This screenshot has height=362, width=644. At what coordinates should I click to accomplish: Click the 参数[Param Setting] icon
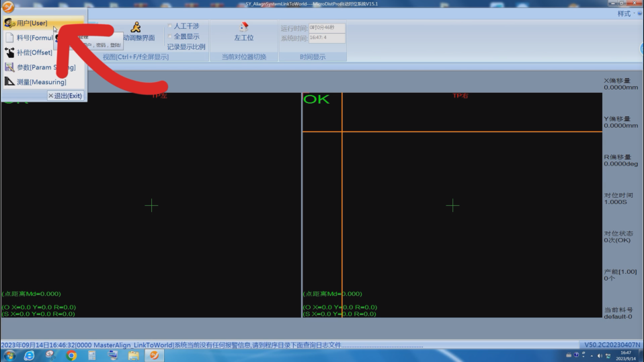[x=9, y=67]
